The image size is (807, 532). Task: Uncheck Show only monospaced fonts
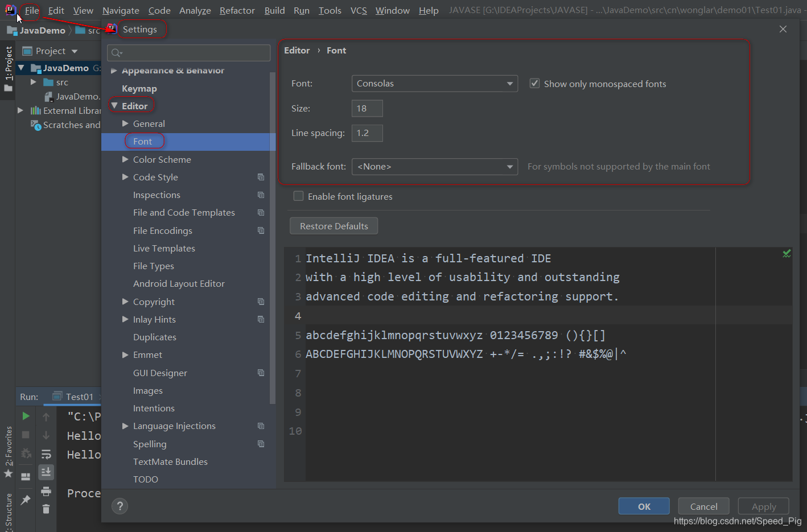[x=534, y=83]
